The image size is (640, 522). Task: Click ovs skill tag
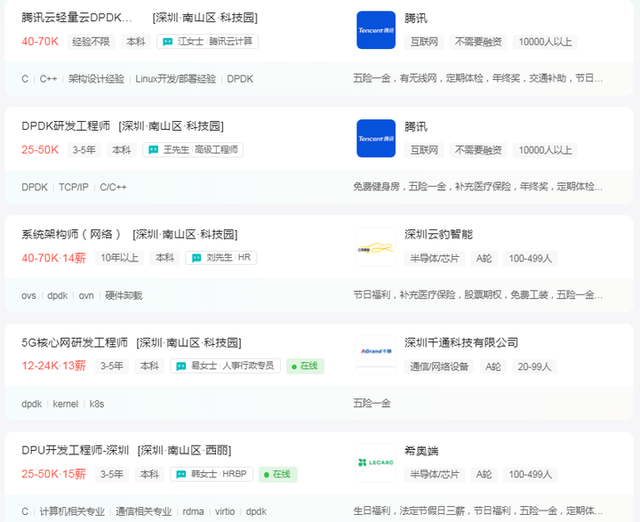click(x=29, y=295)
